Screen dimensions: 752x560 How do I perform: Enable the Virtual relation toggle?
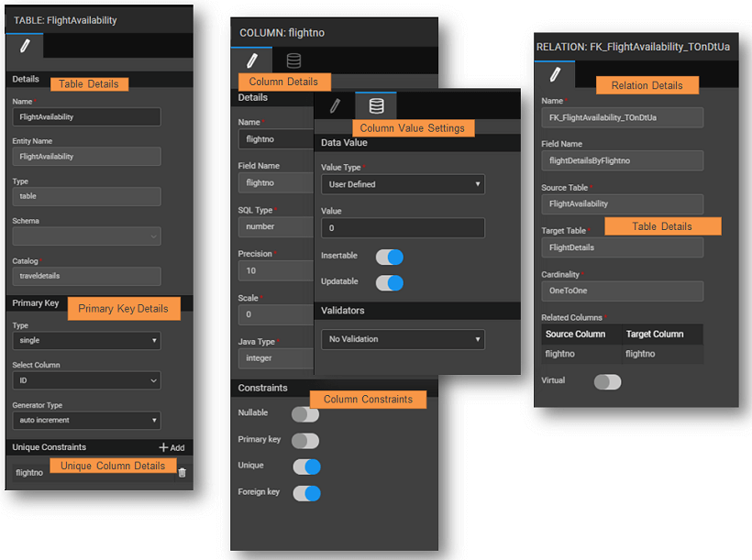tap(607, 381)
